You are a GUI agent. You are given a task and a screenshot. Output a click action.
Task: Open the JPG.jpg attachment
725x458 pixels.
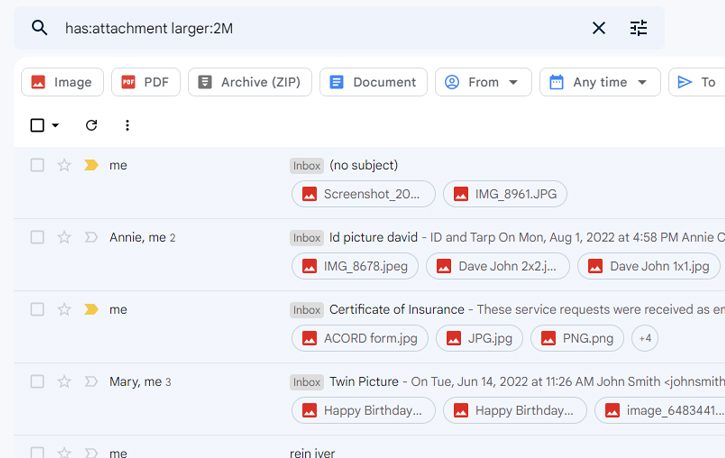coord(479,338)
